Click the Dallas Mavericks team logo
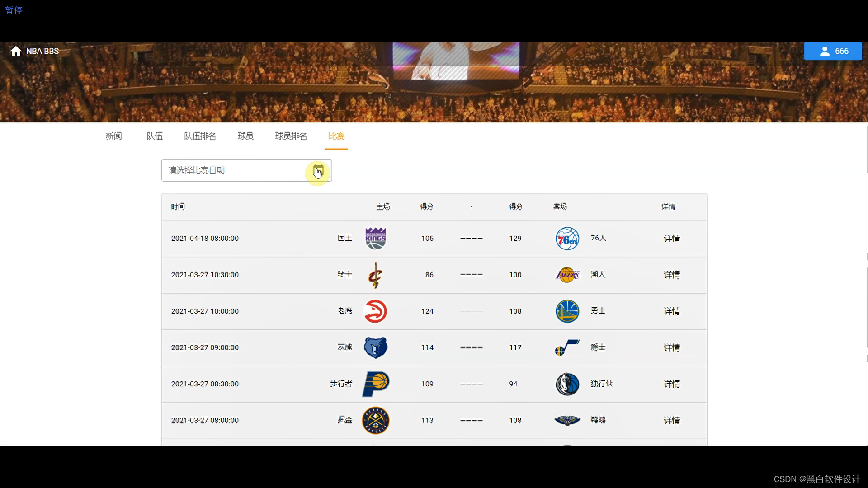Viewport: 868px width, 488px height. click(567, 384)
